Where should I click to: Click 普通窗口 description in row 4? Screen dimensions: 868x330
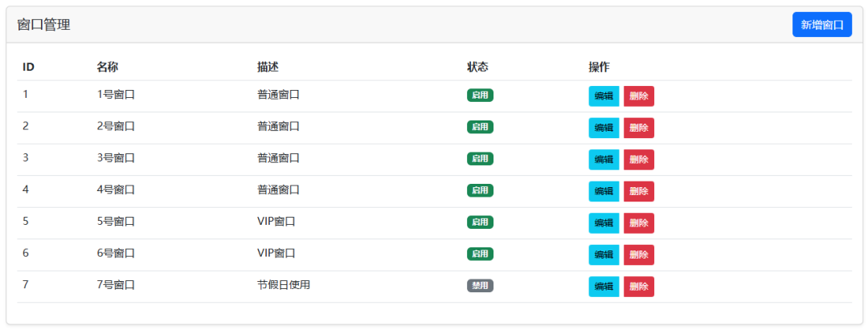point(278,189)
